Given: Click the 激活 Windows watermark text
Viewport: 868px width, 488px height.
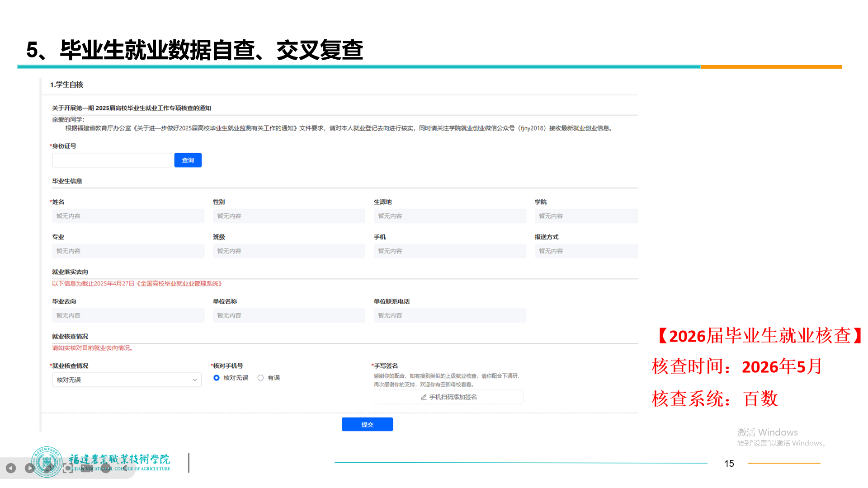Looking at the screenshot, I should click(767, 432).
